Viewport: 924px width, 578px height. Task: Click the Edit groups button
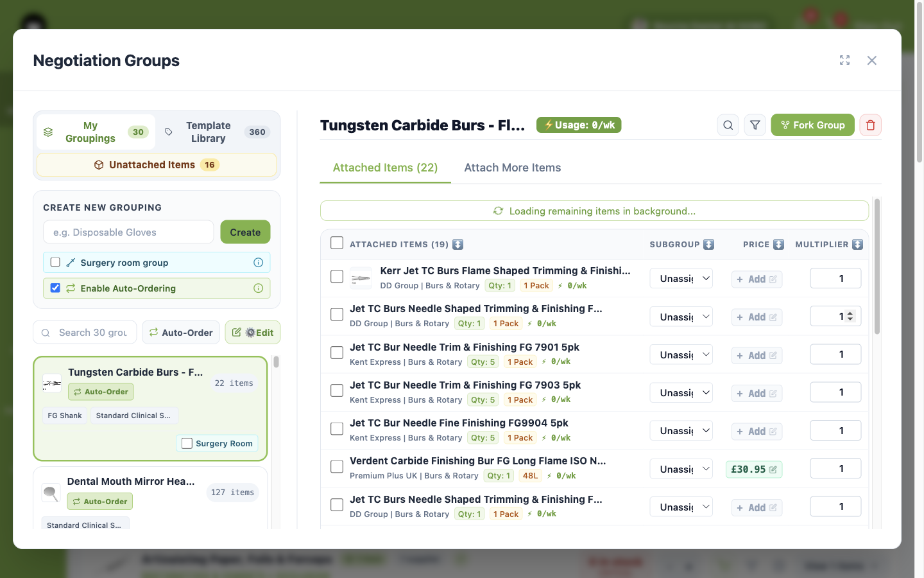tap(253, 333)
